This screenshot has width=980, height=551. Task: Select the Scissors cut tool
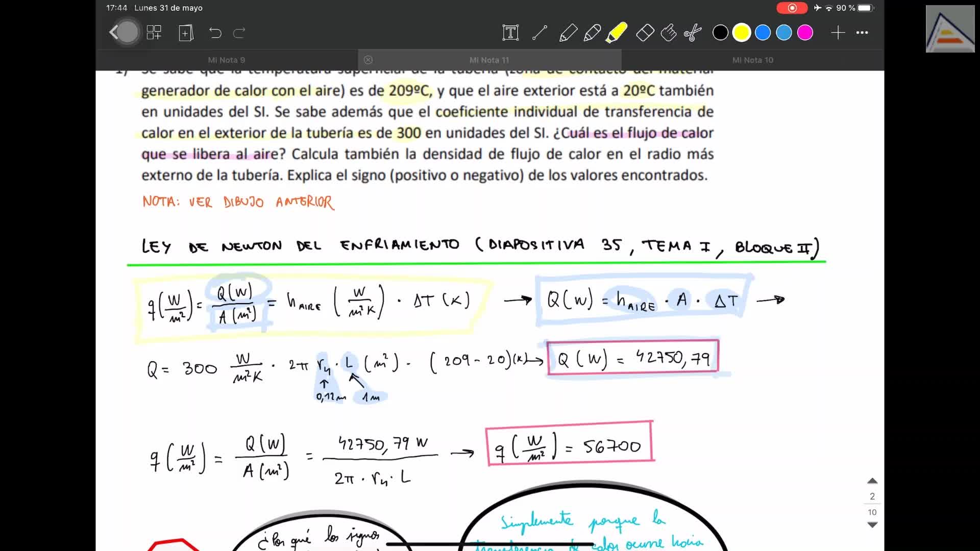pyautogui.click(x=693, y=33)
